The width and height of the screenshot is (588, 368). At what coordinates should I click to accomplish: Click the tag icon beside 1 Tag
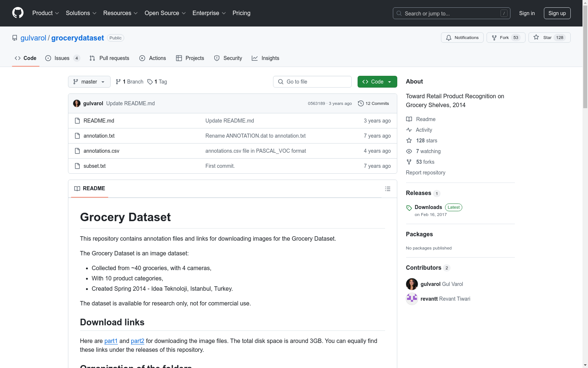[x=150, y=82]
